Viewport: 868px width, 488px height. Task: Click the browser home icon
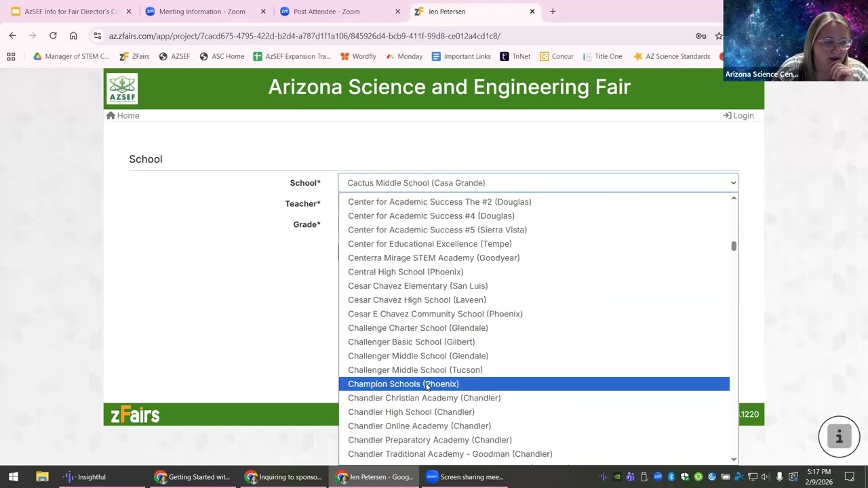coord(73,36)
